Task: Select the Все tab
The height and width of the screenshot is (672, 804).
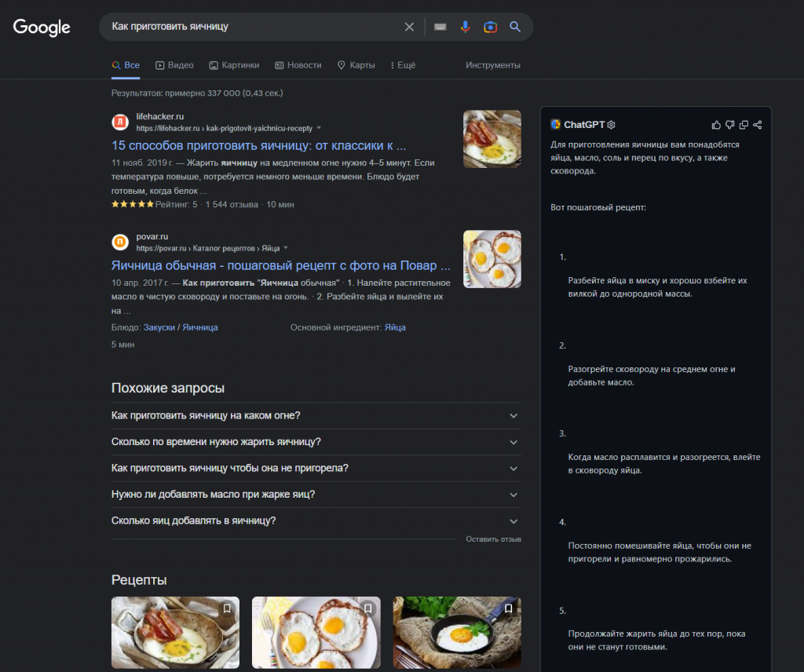Action: [126, 65]
